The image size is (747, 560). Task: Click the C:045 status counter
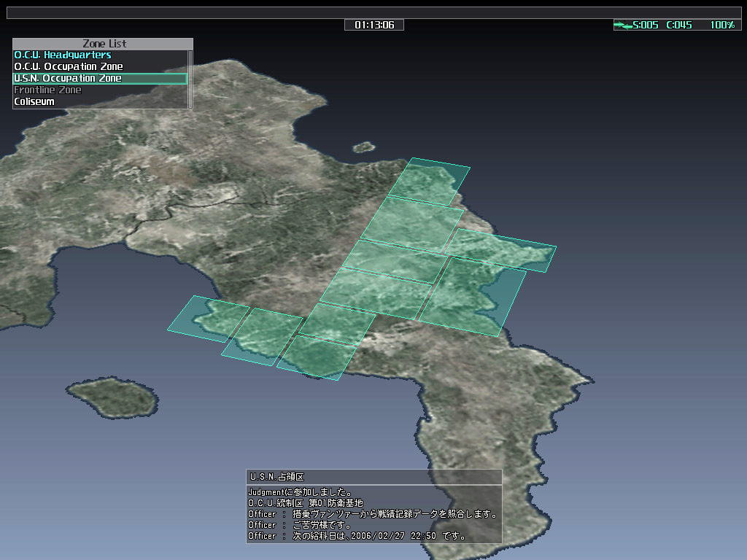coord(678,26)
